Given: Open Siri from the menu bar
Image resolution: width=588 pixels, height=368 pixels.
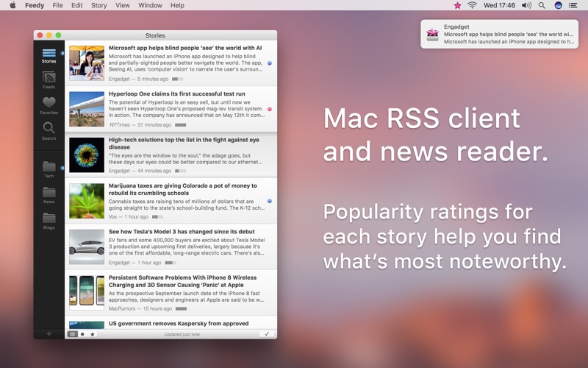Looking at the screenshot, I should point(558,5).
